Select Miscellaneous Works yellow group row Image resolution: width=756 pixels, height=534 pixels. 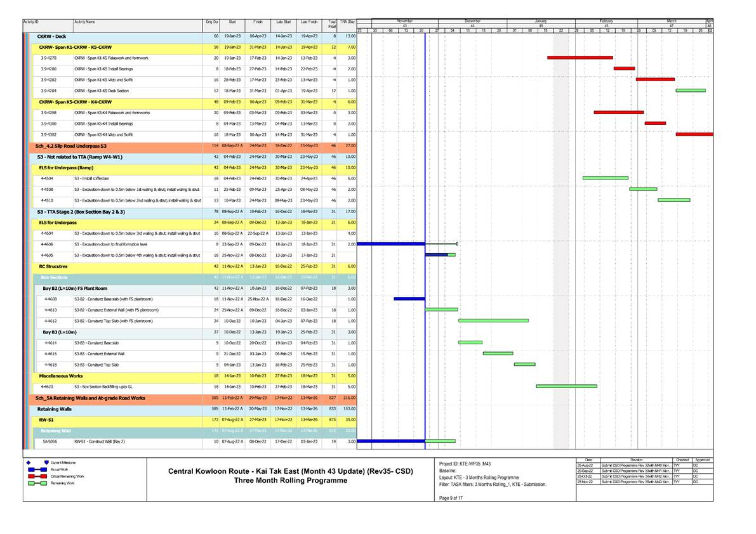60,375
